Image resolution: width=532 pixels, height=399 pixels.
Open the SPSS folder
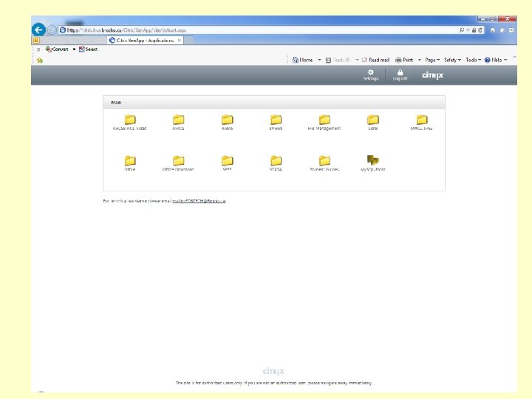[x=227, y=163]
